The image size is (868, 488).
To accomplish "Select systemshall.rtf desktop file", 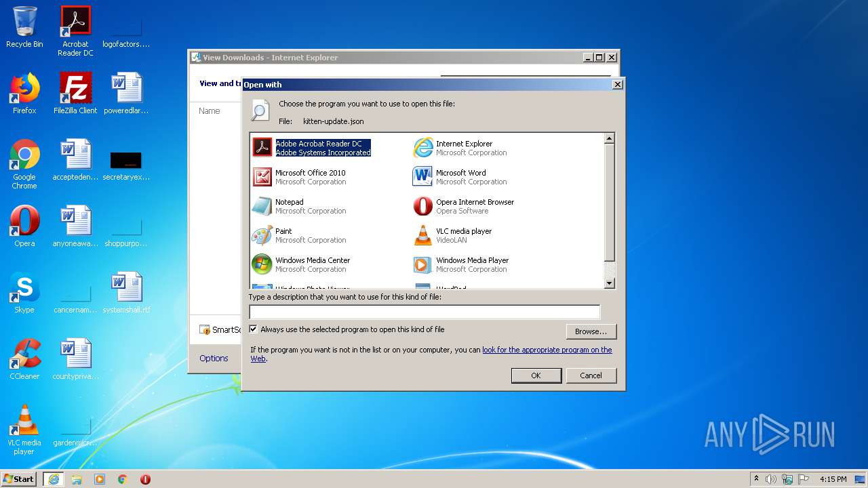I will click(126, 293).
